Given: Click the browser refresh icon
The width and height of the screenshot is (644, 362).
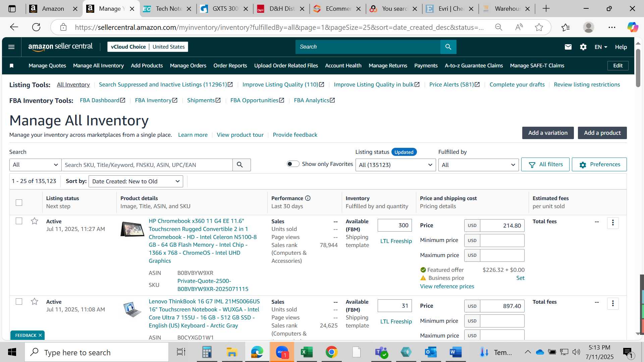Looking at the screenshot, I should pos(36,27).
